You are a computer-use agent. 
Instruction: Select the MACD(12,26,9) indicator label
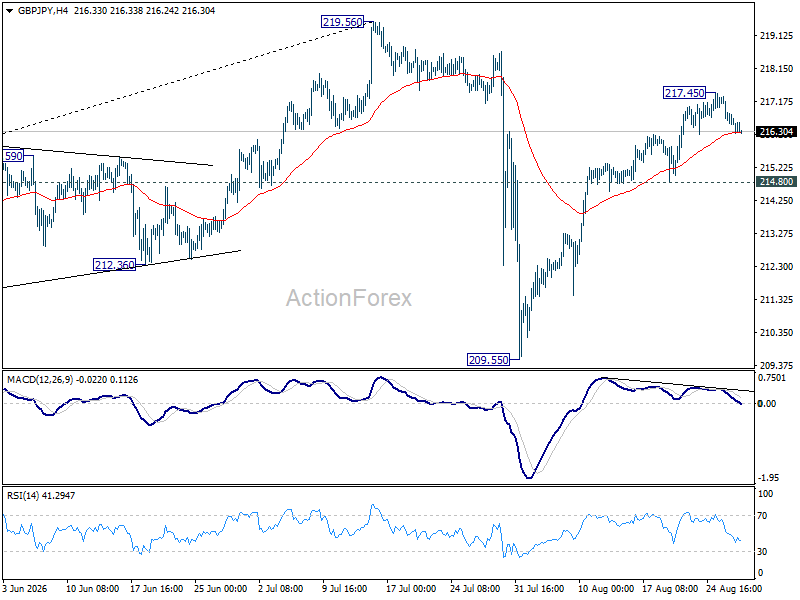40,380
